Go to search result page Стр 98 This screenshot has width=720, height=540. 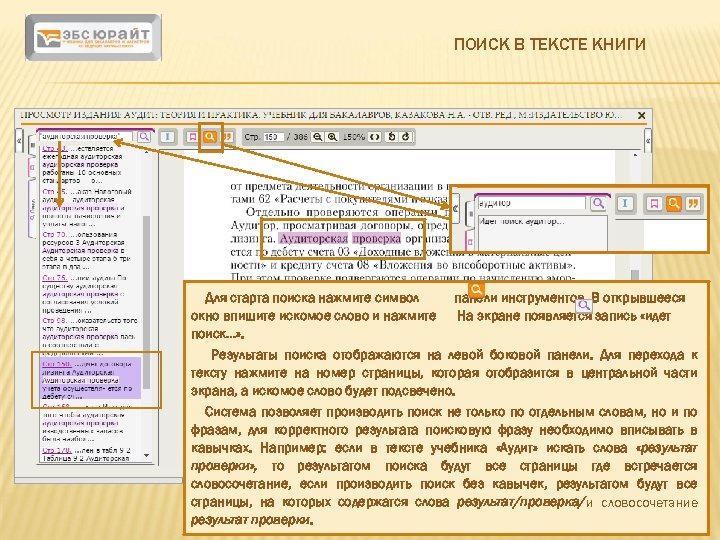coord(55,321)
